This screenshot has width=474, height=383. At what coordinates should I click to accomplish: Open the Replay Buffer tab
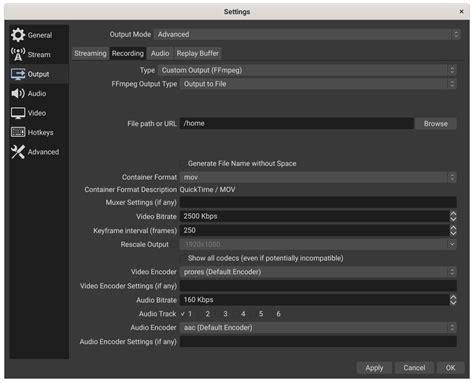(198, 53)
